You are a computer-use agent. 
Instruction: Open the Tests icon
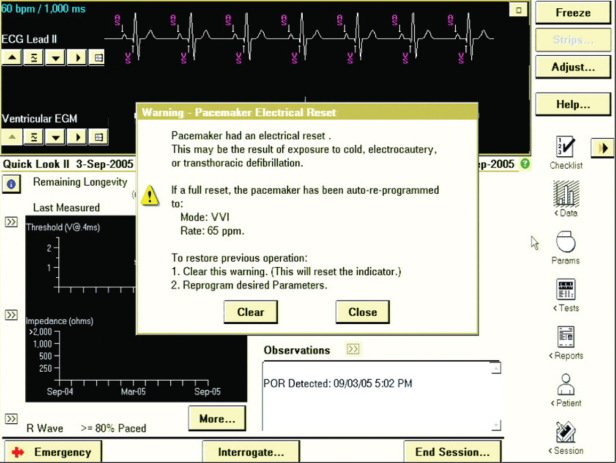(x=565, y=291)
